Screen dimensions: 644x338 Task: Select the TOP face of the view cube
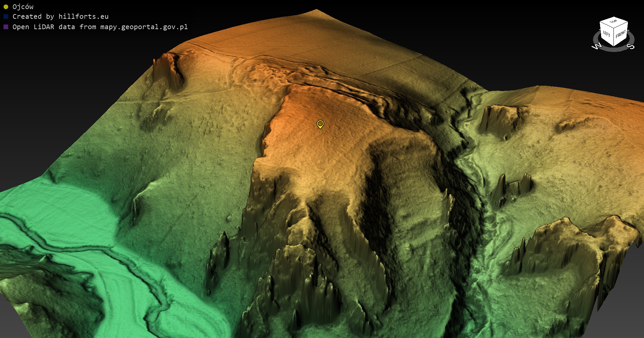point(613,22)
